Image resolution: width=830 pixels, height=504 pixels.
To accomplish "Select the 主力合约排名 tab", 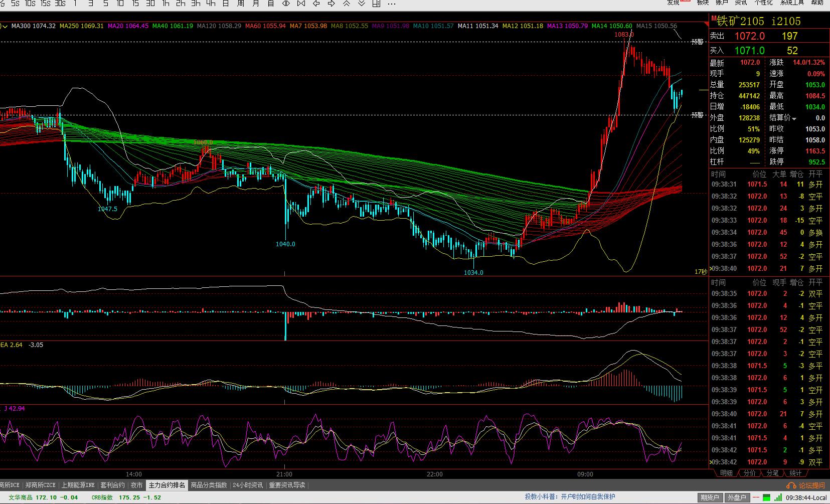I will tap(167, 485).
